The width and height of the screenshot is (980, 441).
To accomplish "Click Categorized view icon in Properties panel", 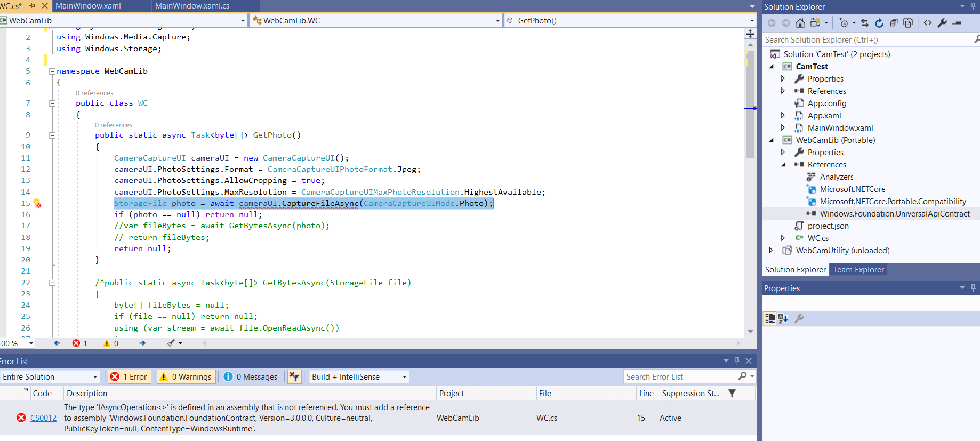I will coord(770,318).
